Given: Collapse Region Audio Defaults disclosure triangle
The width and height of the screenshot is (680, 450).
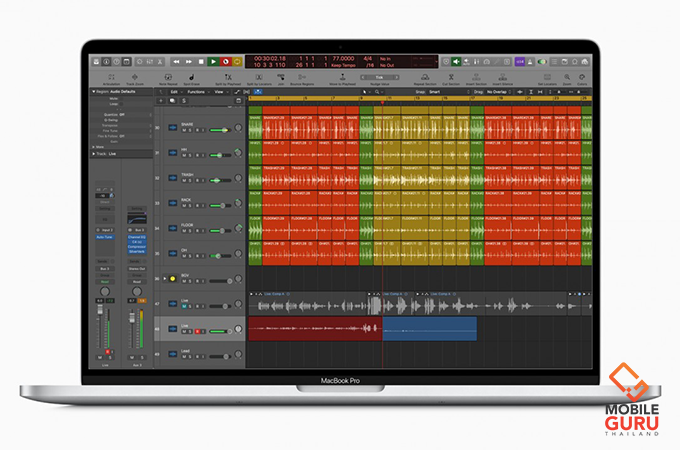Looking at the screenshot, I should point(93,92).
